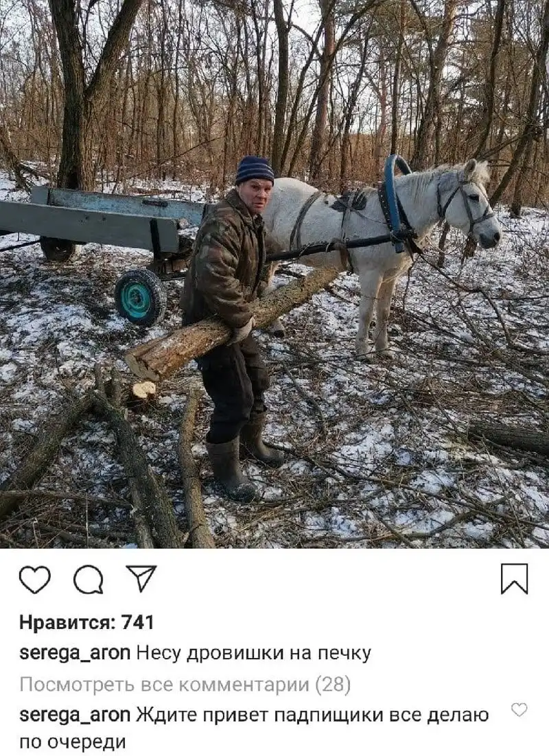Image resolution: width=549 pixels, height=756 pixels.
Task: View all 28 comments
Action: (x=185, y=684)
